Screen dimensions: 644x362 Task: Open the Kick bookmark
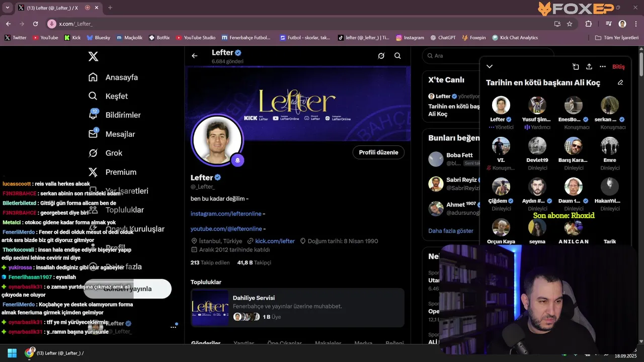(x=72, y=38)
